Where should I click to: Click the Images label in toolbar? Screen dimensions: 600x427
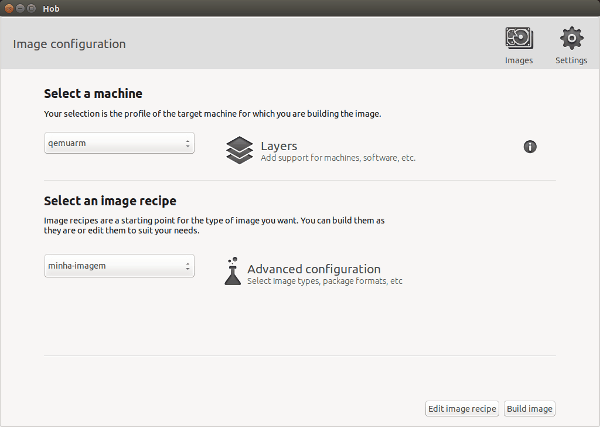[519, 61]
